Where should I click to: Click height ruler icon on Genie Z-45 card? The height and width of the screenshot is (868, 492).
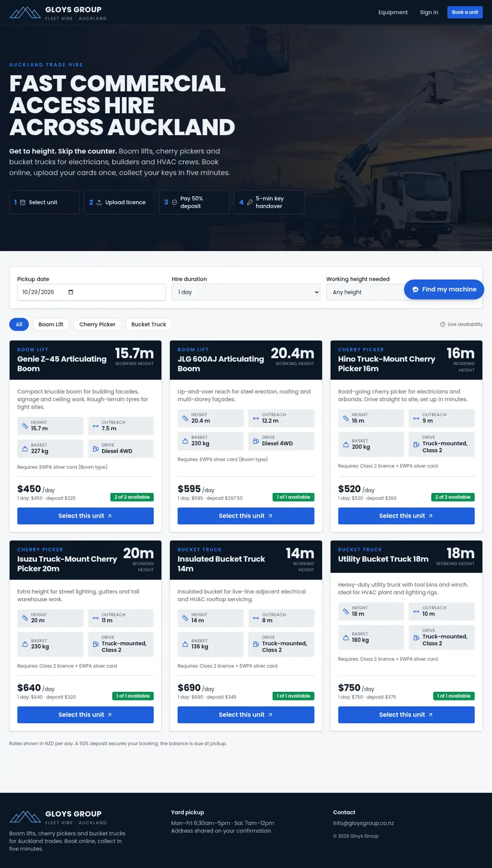25,426
